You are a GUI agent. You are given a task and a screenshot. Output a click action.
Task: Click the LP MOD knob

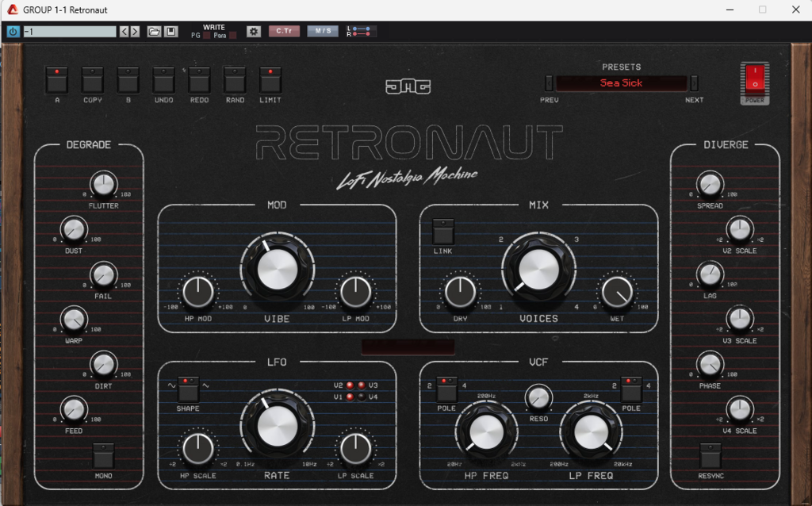(x=355, y=292)
